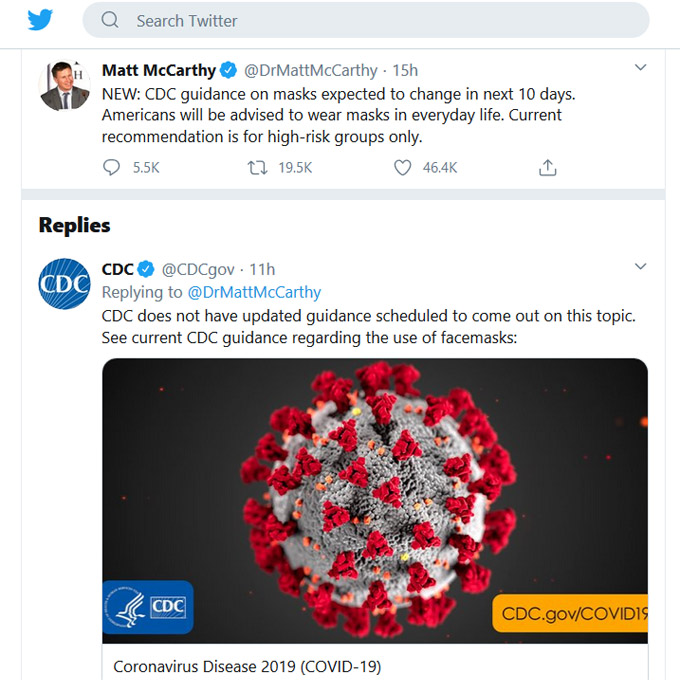Focus the Search Twitter input field
The image size is (680, 693).
tap(366, 20)
